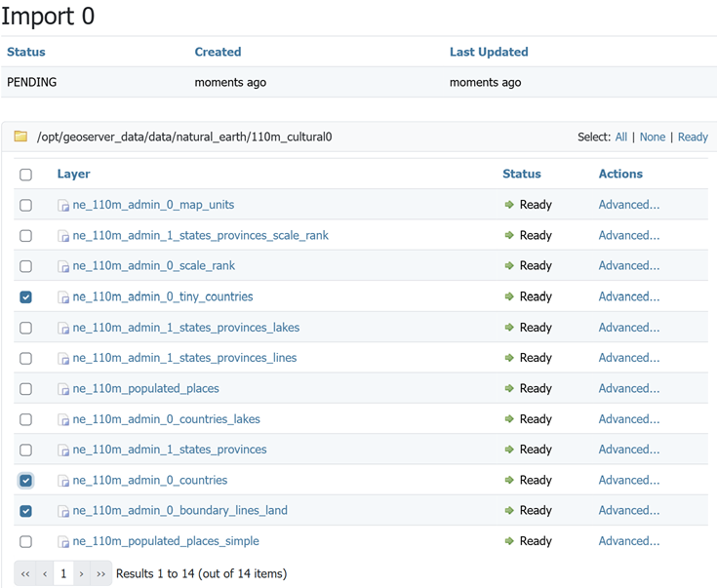Click the PENDING status cell
717x588 pixels.
coord(31,82)
